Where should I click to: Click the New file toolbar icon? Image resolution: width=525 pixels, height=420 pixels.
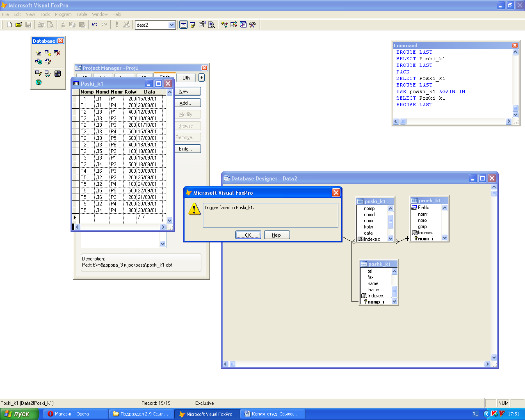coord(9,25)
